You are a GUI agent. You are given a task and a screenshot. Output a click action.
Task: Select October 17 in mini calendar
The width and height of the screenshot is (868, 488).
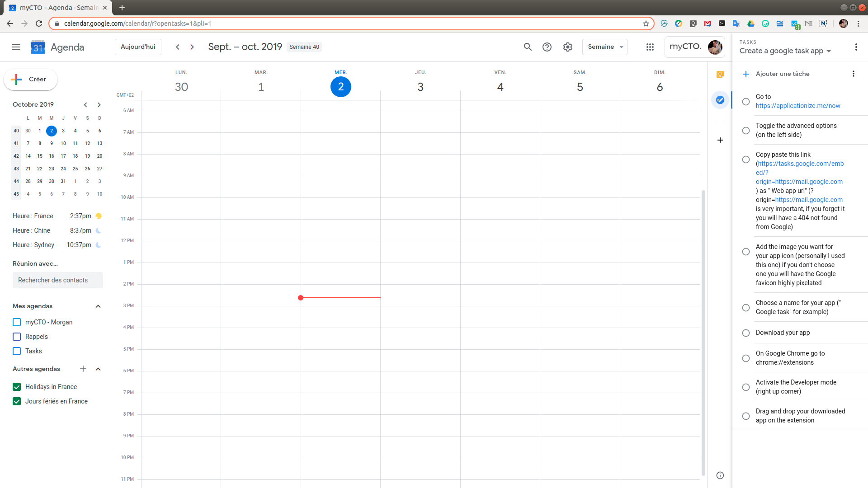pyautogui.click(x=63, y=156)
